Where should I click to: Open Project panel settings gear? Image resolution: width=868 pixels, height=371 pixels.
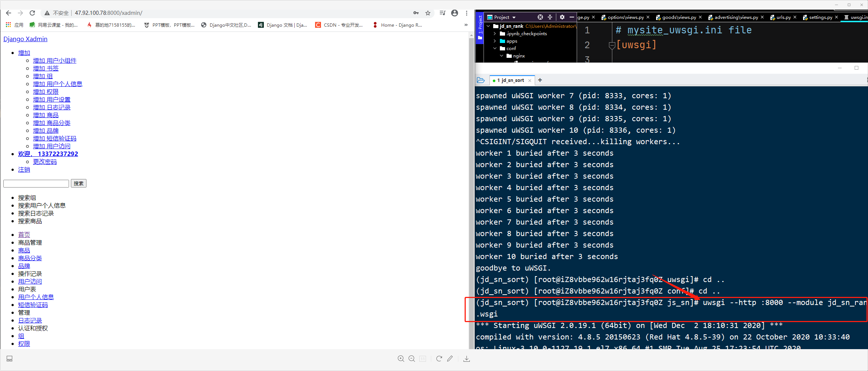[x=562, y=17]
